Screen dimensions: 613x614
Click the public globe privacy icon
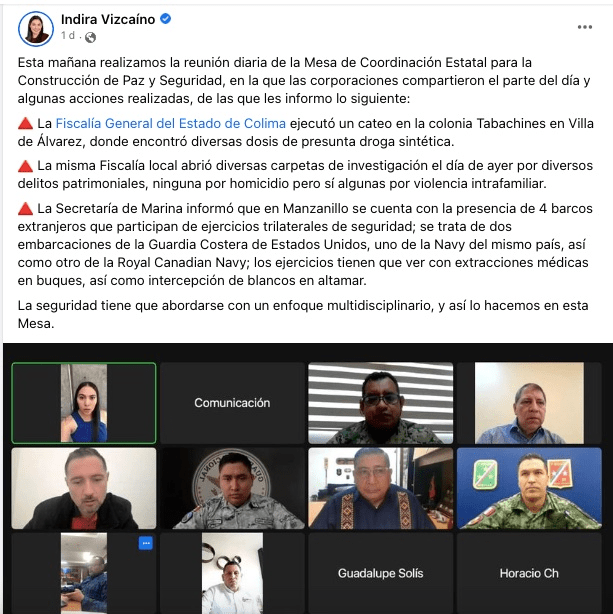(x=90, y=37)
